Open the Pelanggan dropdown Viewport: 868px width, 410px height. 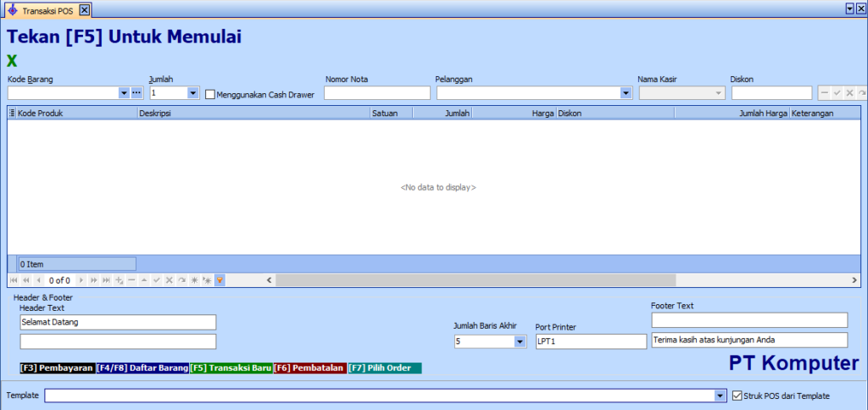[x=626, y=93]
